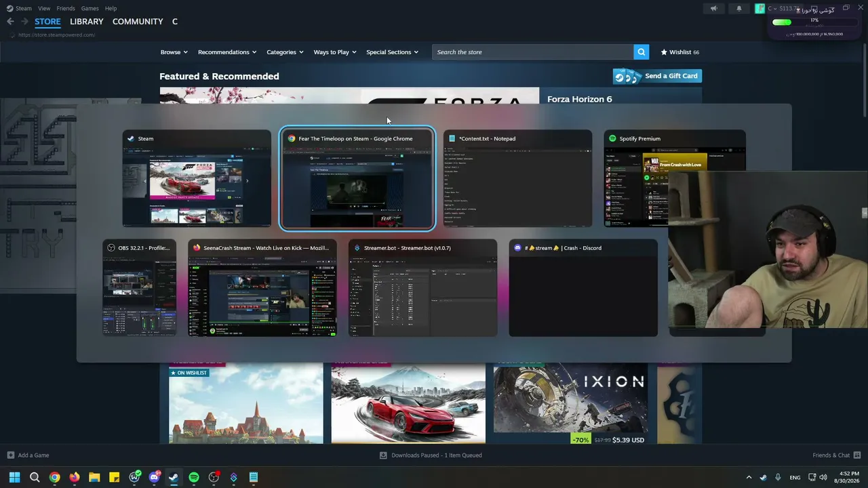
Task: Expand the Special Sections dropdown
Action: coord(392,52)
